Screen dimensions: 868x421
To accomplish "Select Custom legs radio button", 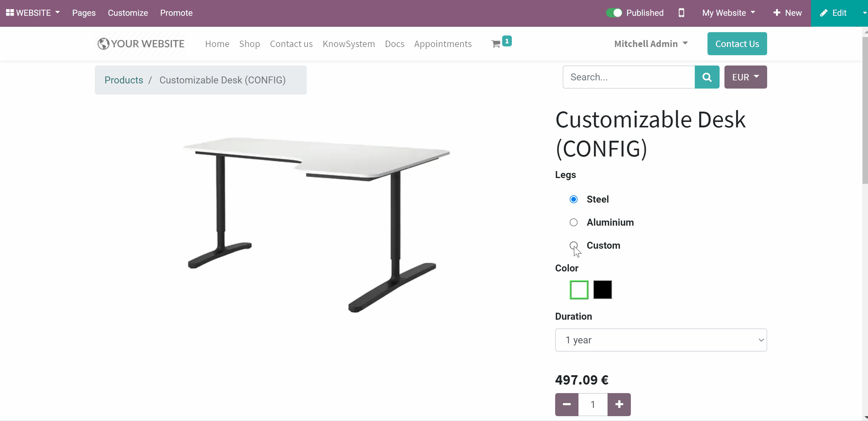I will (574, 245).
